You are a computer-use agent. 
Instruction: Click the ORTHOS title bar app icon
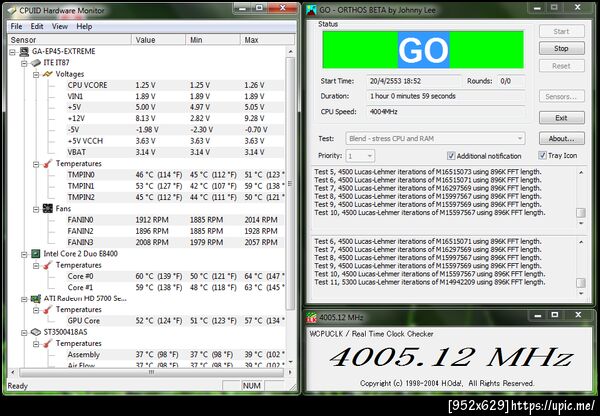(311, 10)
